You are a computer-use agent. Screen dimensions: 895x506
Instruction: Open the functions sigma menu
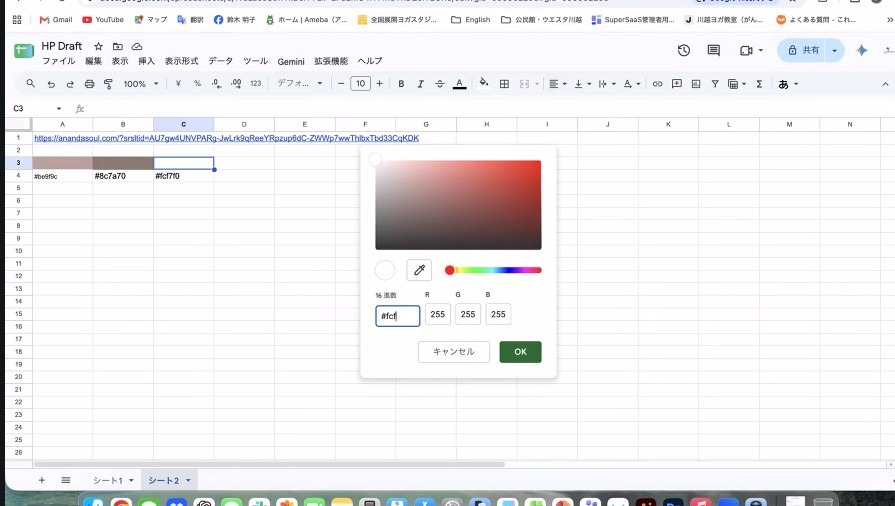[759, 84]
